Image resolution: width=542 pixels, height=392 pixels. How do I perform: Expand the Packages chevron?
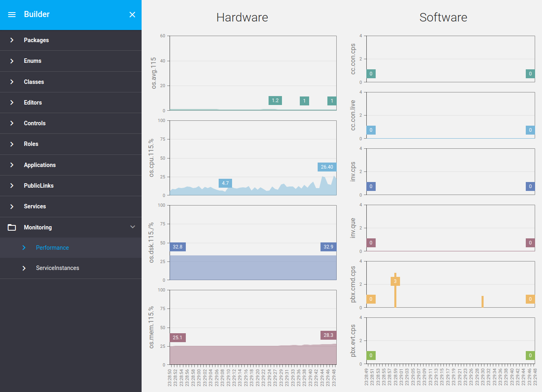point(12,40)
